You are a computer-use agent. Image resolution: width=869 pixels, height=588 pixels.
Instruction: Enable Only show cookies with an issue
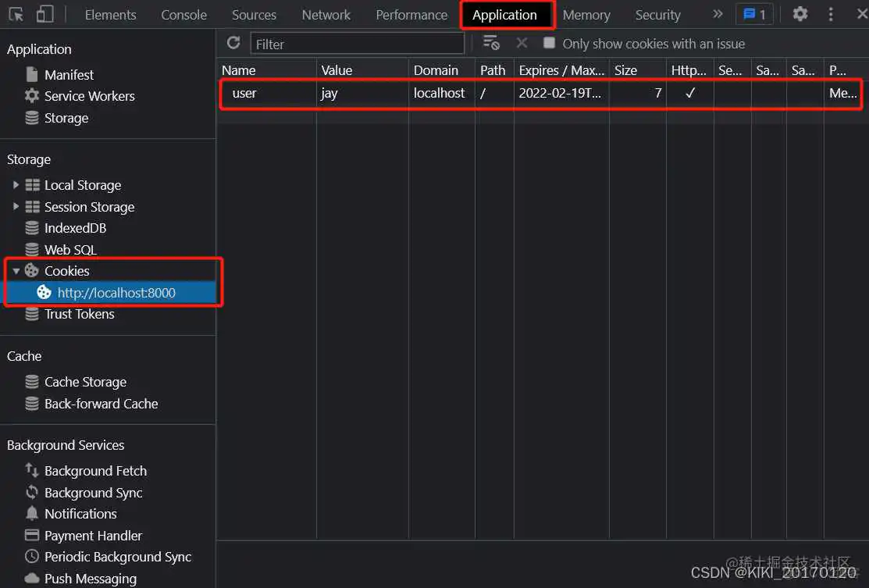[549, 43]
